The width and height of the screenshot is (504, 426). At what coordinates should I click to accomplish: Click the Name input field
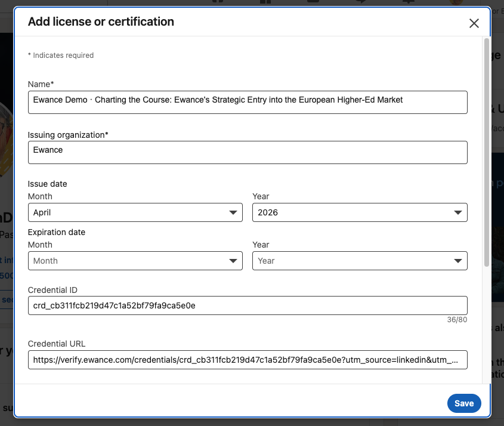(x=248, y=102)
